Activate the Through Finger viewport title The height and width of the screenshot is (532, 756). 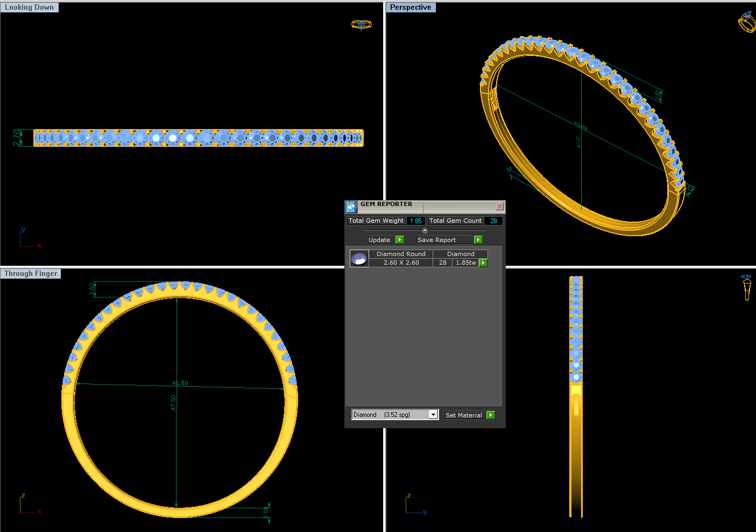31,274
